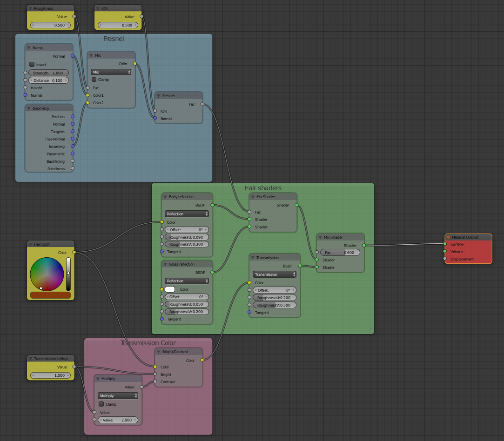Toggle Clamp checkbox in the Multiply node
This screenshot has height=441, width=504.
101,404
